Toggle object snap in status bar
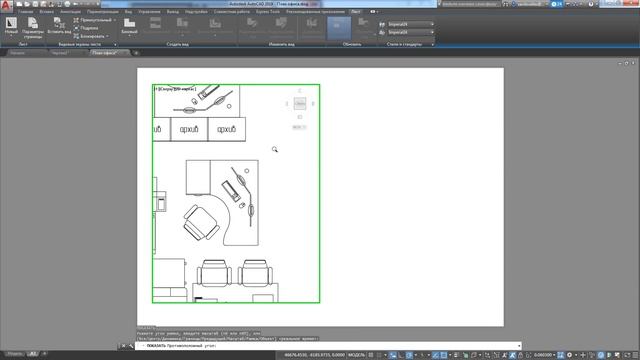Screen dimensions: 640x360 pyautogui.click(x=444, y=355)
